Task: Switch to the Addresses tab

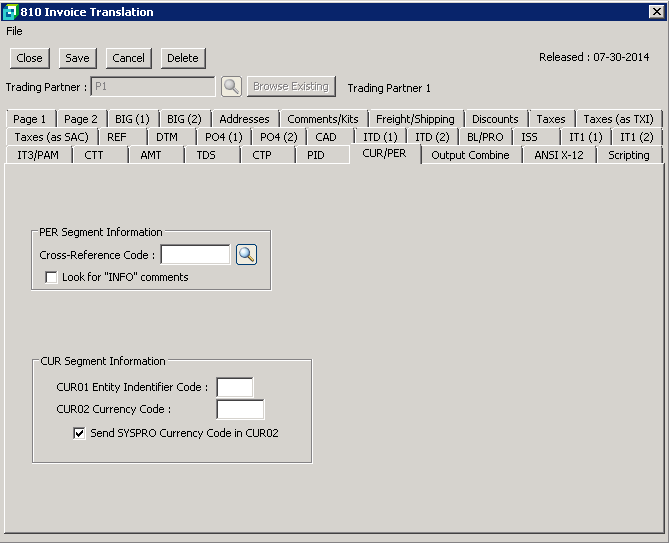Action: tap(244, 119)
